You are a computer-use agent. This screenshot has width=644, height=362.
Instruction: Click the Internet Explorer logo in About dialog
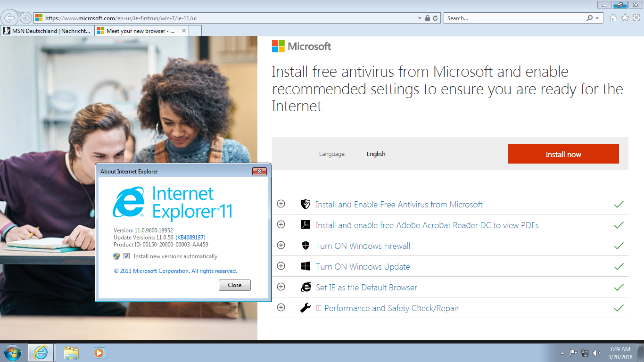(x=128, y=202)
